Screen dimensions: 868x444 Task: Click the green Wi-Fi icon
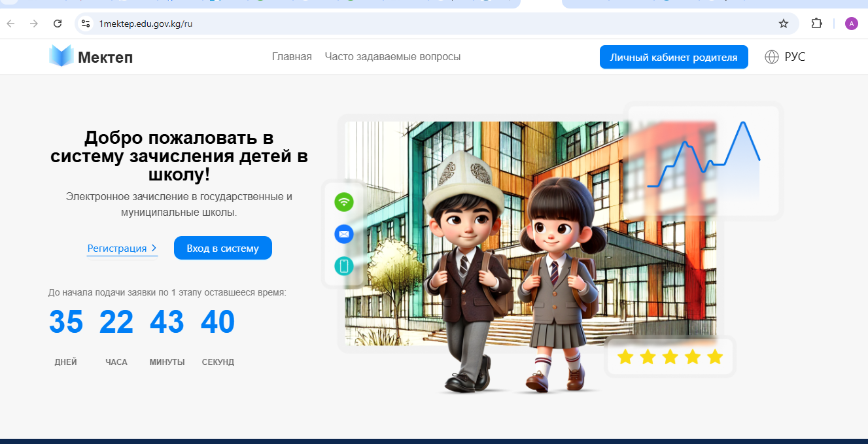coord(343,202)
